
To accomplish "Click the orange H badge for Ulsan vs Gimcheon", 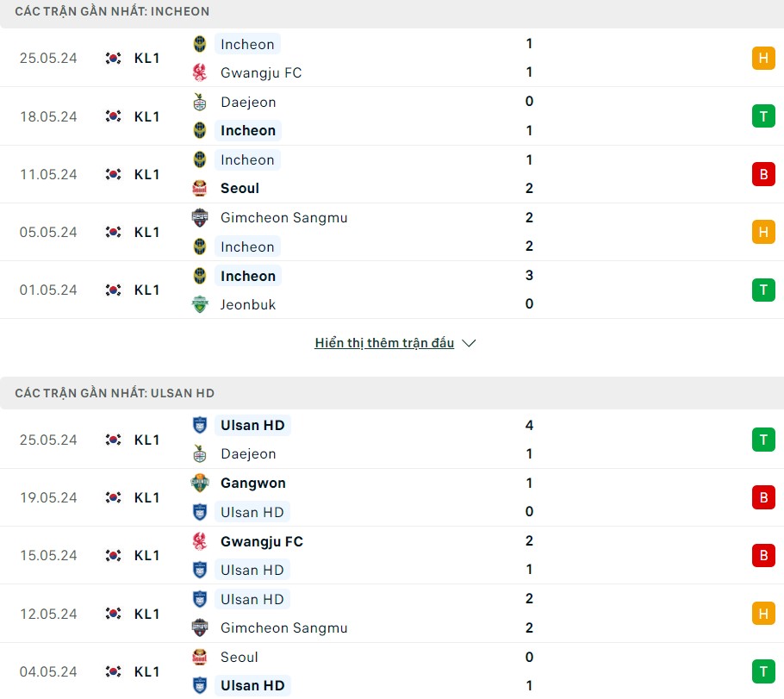I will (762, 614).
